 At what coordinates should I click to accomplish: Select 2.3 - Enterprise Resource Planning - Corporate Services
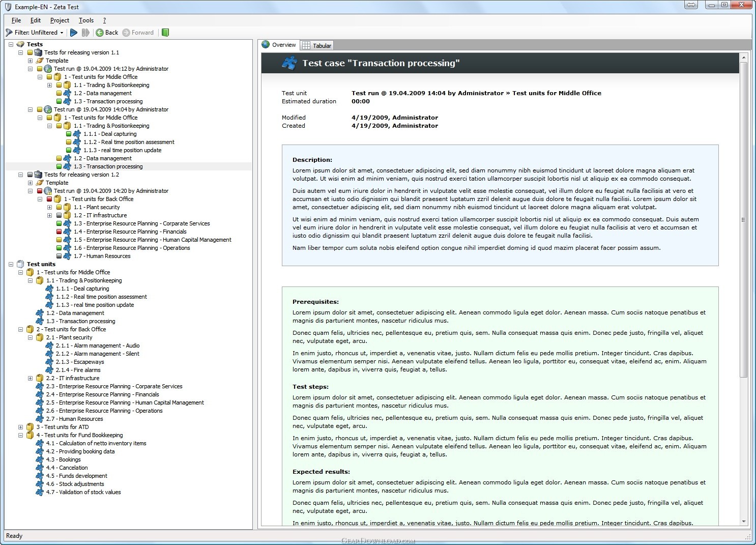[x=114, y=386]
